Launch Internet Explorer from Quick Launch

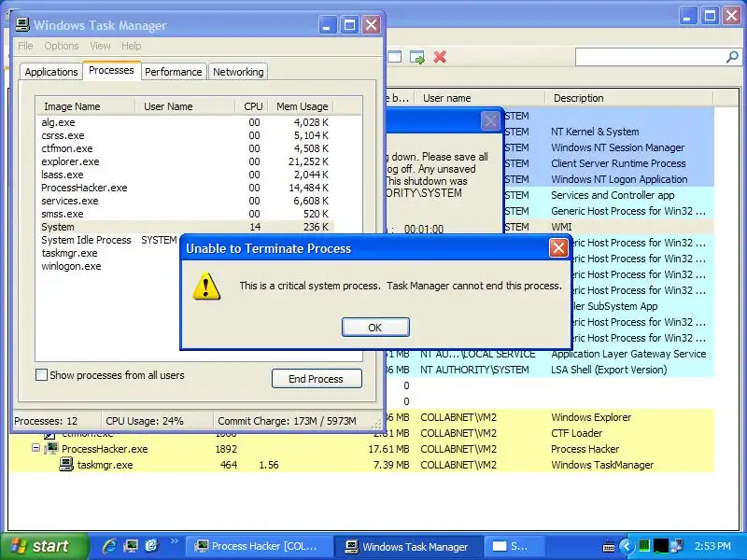pos(110,545)
